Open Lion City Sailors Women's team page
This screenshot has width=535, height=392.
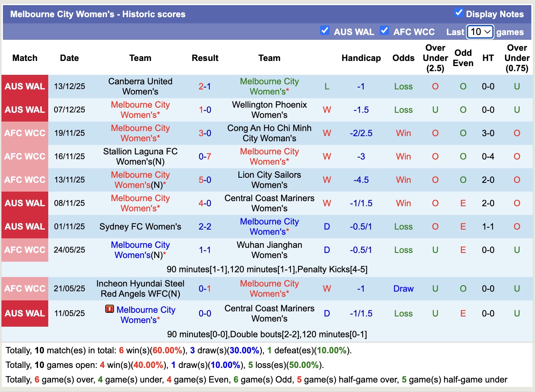269,180
